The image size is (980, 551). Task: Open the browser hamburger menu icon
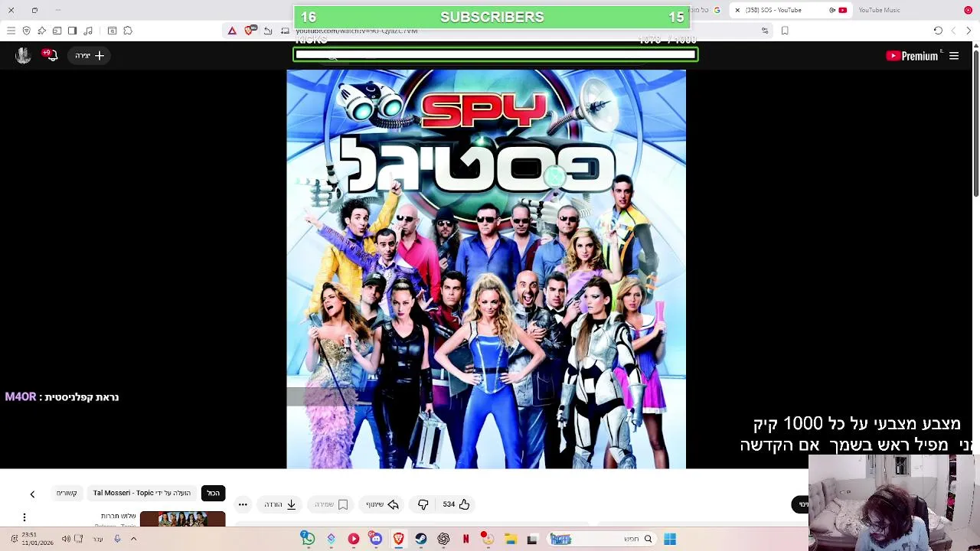point(11,31)
